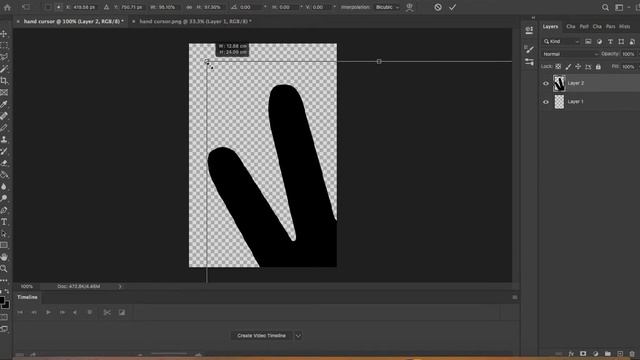Open the Opacity 100% dropdown
Viewport: 640px width, 360px height.
[629, 54]
